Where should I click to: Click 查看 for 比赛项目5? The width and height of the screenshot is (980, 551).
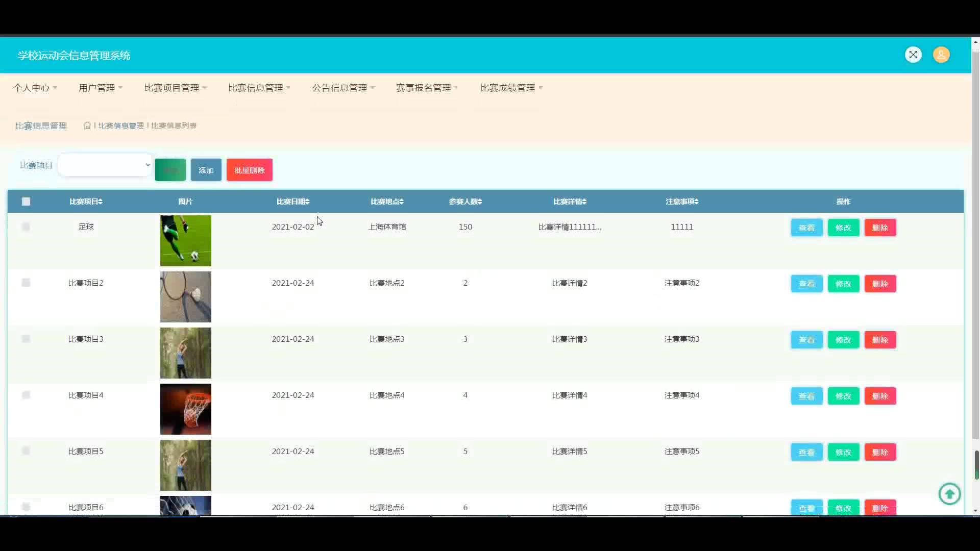click(806, 452)
